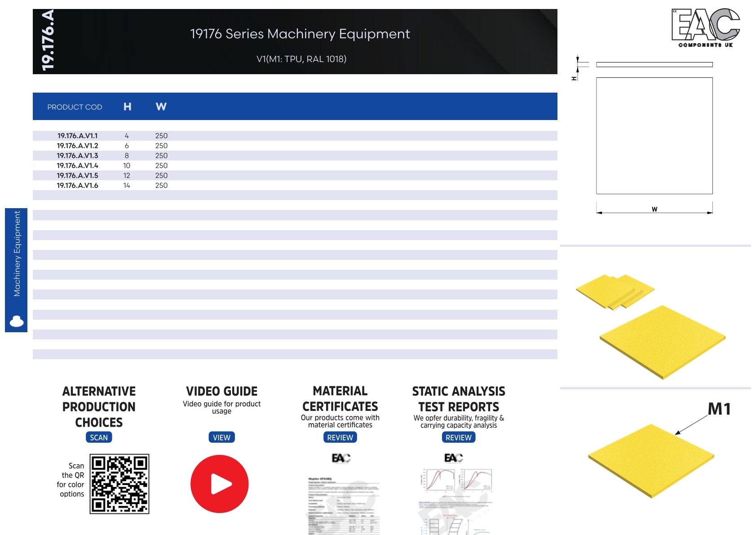Click the M1 material label
The width and height of the screenshot is (756, 535).
719,409
